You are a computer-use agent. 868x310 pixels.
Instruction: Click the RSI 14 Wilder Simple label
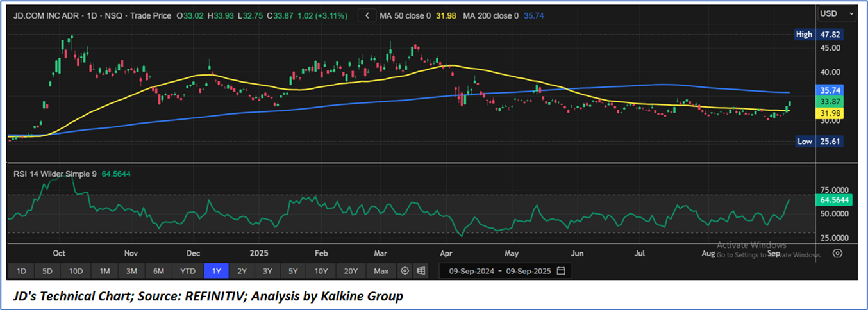tap(53, 174)
